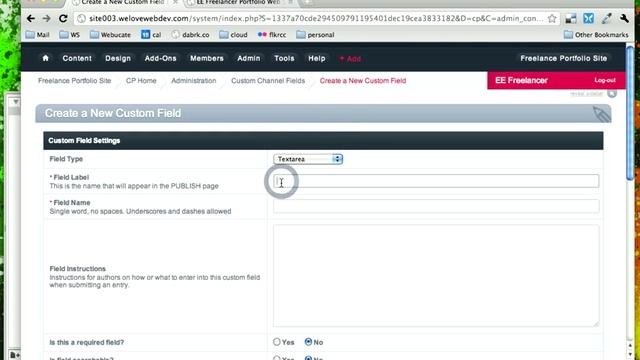Click the Freelance Portfolio Site breadcrumb

pyautogui.click(x=75, y=81)
